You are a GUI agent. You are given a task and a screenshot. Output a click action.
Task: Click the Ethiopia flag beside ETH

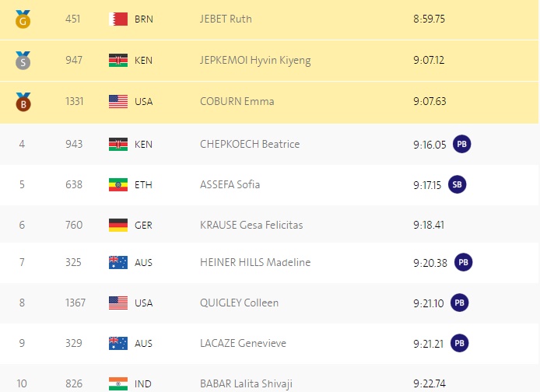click(x=118, y=184)
